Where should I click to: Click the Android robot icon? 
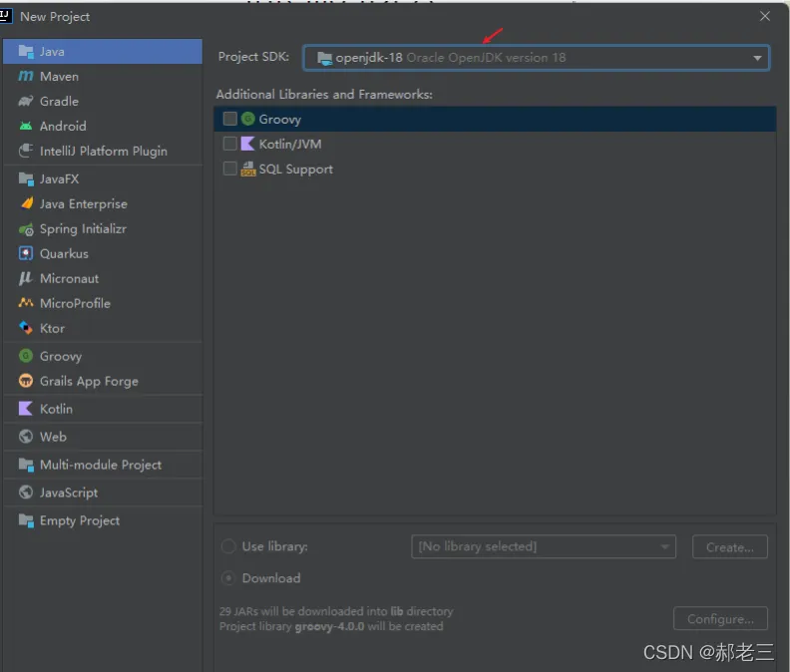coord(26,126)
